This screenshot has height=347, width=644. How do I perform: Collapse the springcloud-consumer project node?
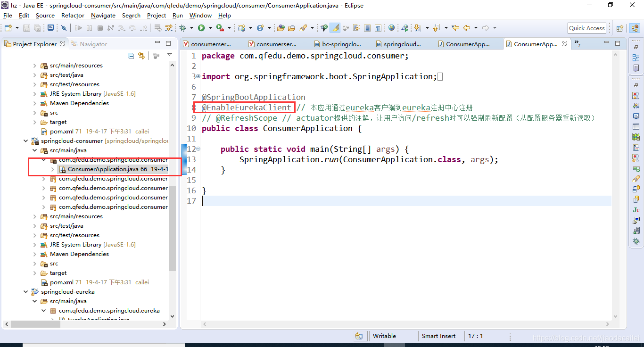tap(25, 141)
